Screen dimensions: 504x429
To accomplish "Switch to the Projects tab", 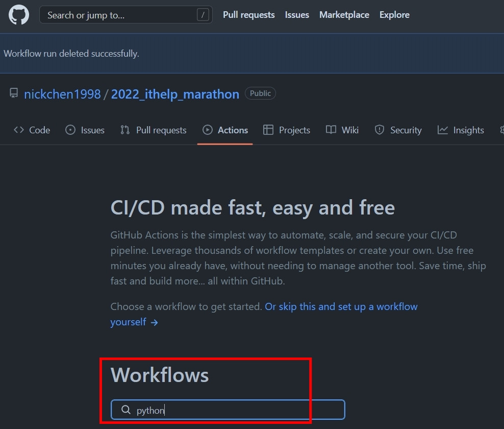I will pos(287,130).
